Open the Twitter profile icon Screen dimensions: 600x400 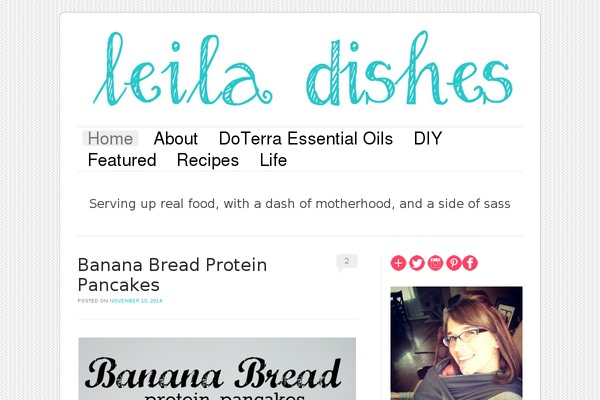coord(417,263)
